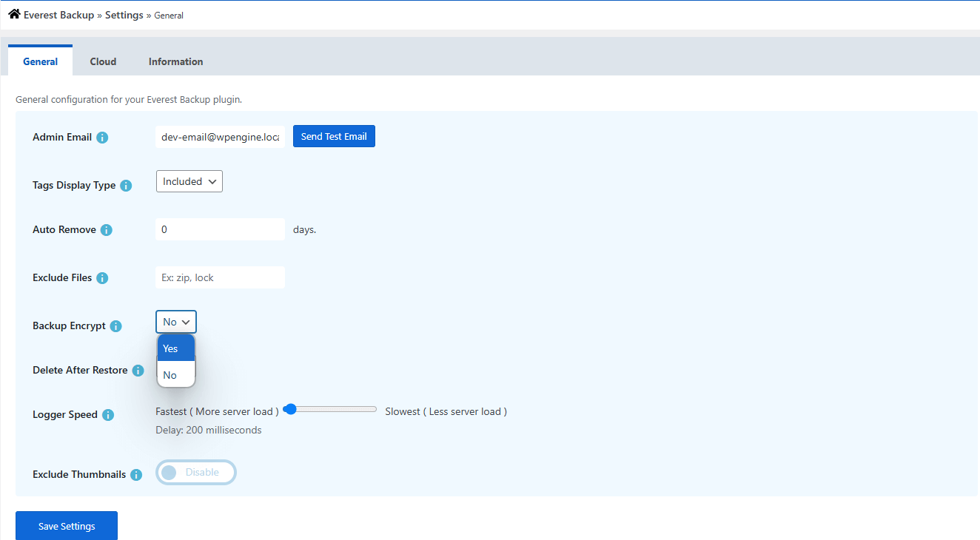Open the Tags Display Type dropdown
The height and width of the screenshot is (540, 980).
point(189,181)
